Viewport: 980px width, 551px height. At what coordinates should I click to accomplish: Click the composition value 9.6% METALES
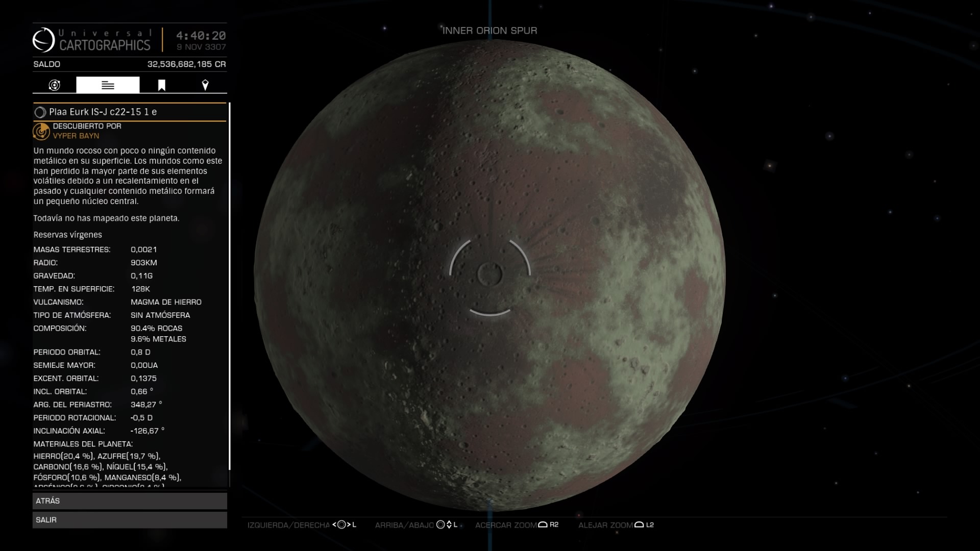point(158,339)
